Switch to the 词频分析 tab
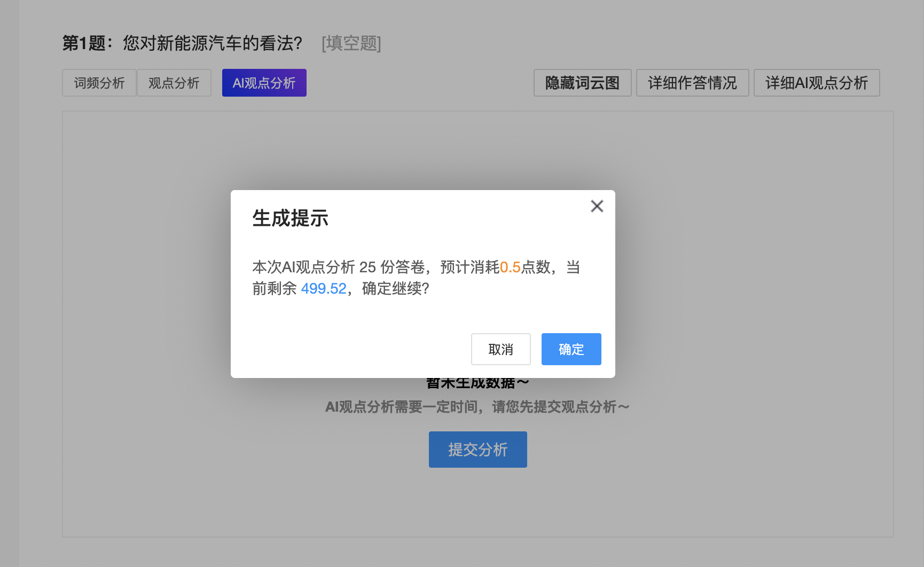The height and width of the screenshot is (567, 924). click(99, 83)
